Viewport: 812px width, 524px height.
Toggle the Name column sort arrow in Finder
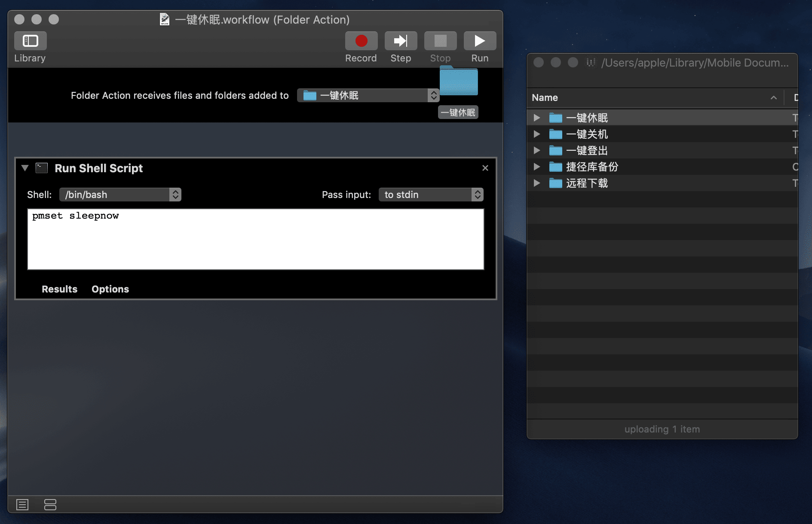(774, 97)
